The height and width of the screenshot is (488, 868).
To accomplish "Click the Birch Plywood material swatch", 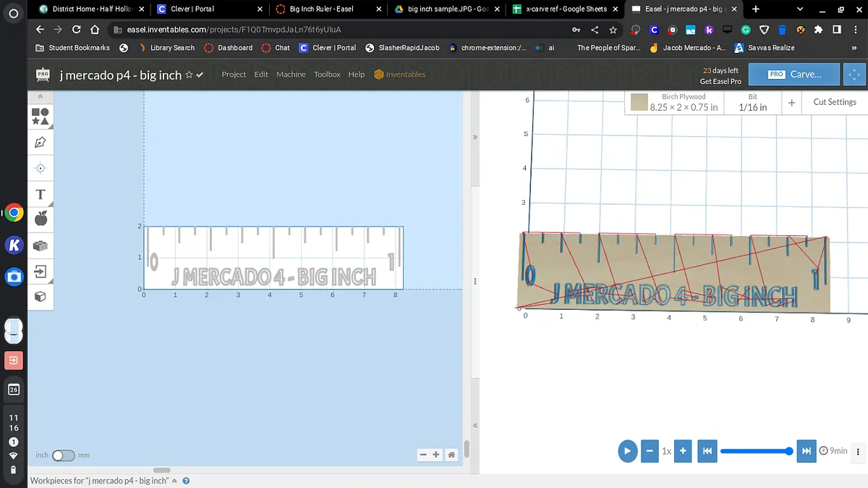I will click(x=639, y=102).
